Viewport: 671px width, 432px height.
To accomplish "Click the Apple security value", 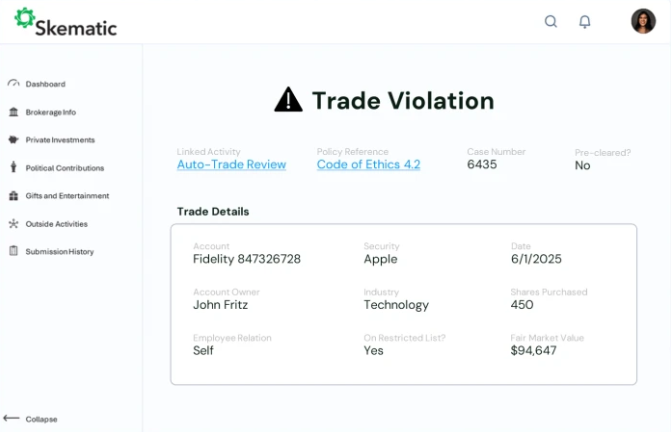I will click(x=380, y=259).
